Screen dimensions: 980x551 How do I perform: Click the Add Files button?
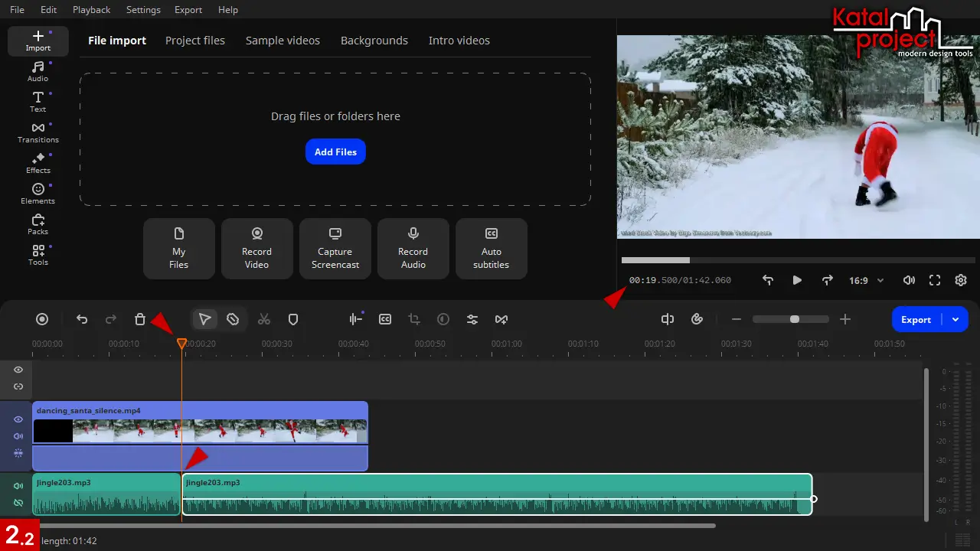point(335,152)
